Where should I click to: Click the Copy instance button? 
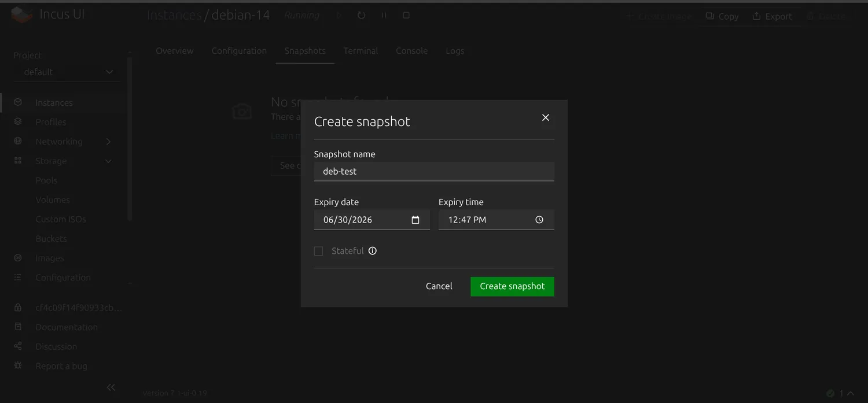pyautogui.click(x=722, y=16)
